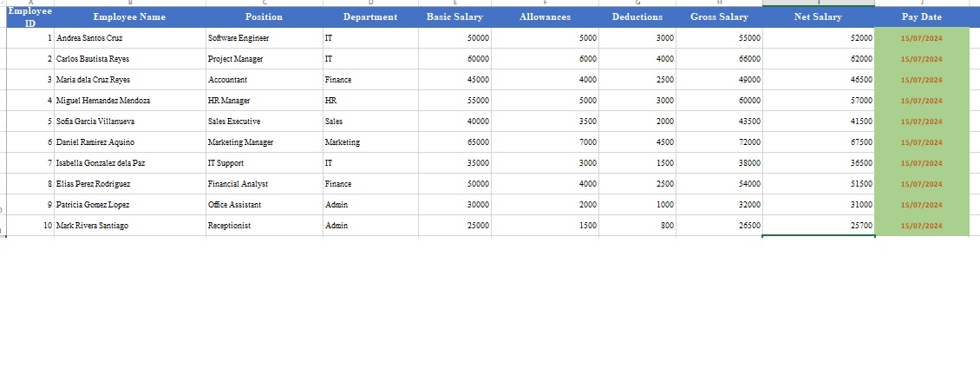The width and height of the screenshot is (980, 375).
Task: Select the Receptionist position cell
Action: click(263, 226)
